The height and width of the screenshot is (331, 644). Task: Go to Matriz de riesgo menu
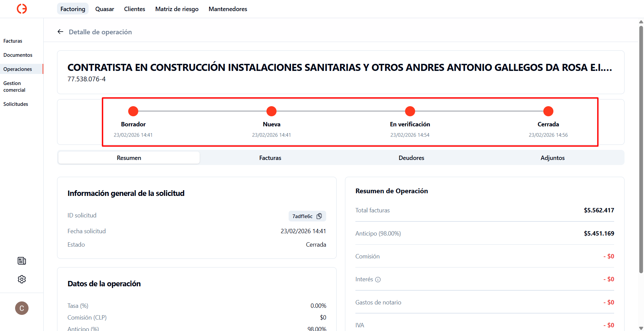pos(177,9)
